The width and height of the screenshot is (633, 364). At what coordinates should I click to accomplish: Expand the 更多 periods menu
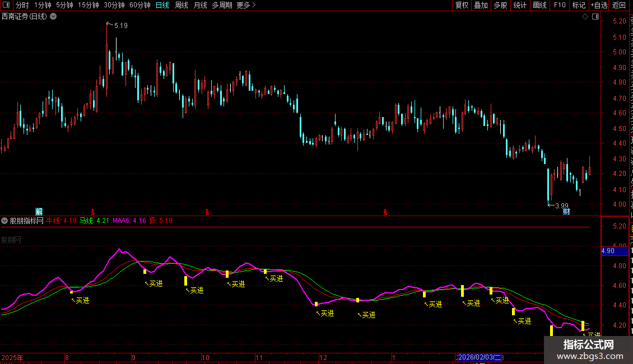(246, 5)
